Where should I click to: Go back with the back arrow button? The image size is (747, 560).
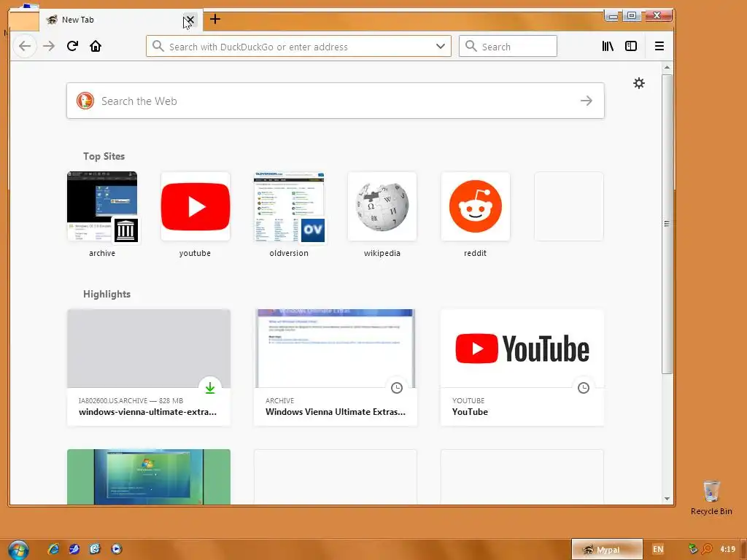click(x=25, y=46)
